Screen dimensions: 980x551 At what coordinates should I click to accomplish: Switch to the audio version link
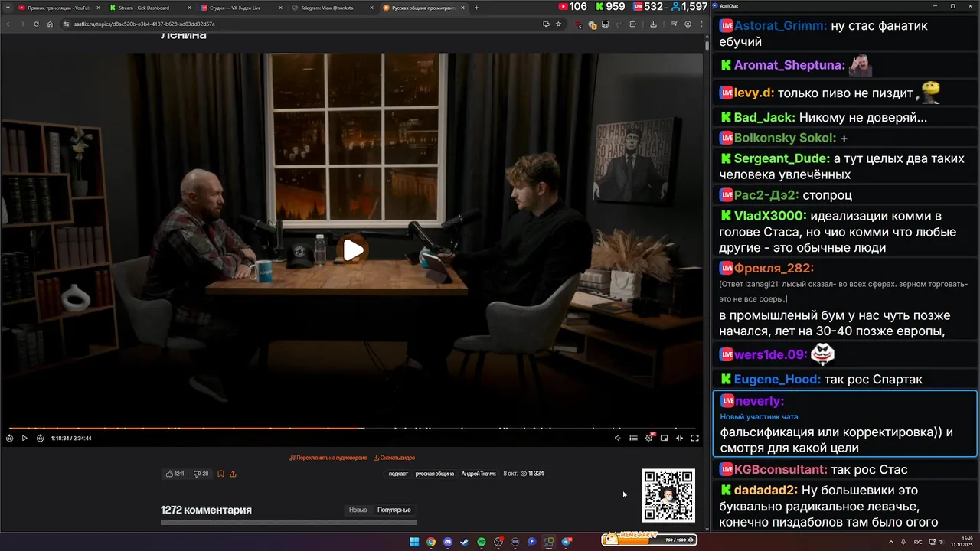tap(328, 458)
